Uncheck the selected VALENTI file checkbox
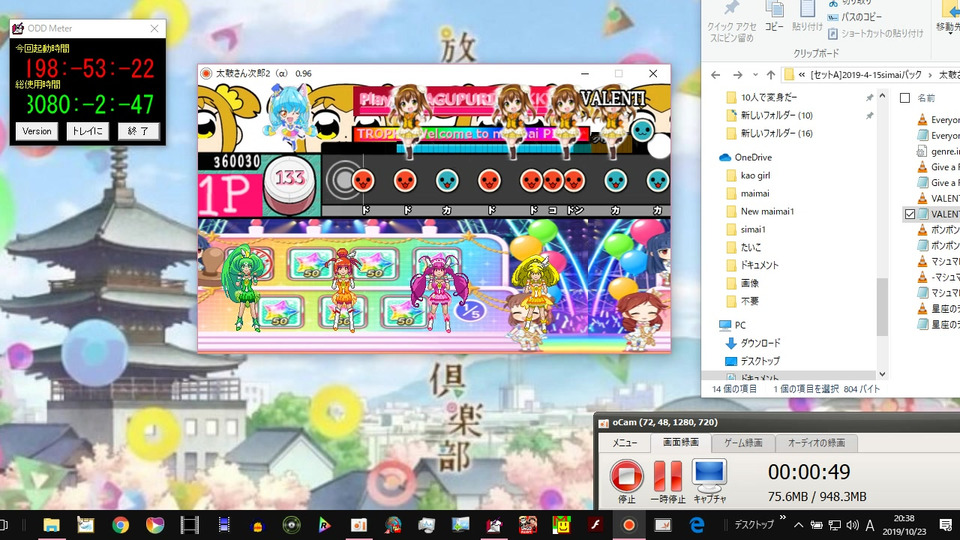This screenshot has height=540, width=960. tap(910, 214)
